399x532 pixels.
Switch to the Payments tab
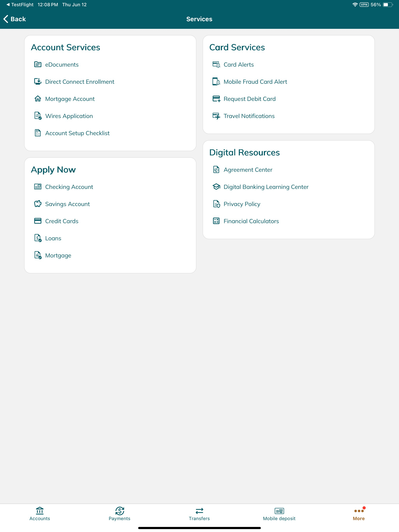[119, 514]
